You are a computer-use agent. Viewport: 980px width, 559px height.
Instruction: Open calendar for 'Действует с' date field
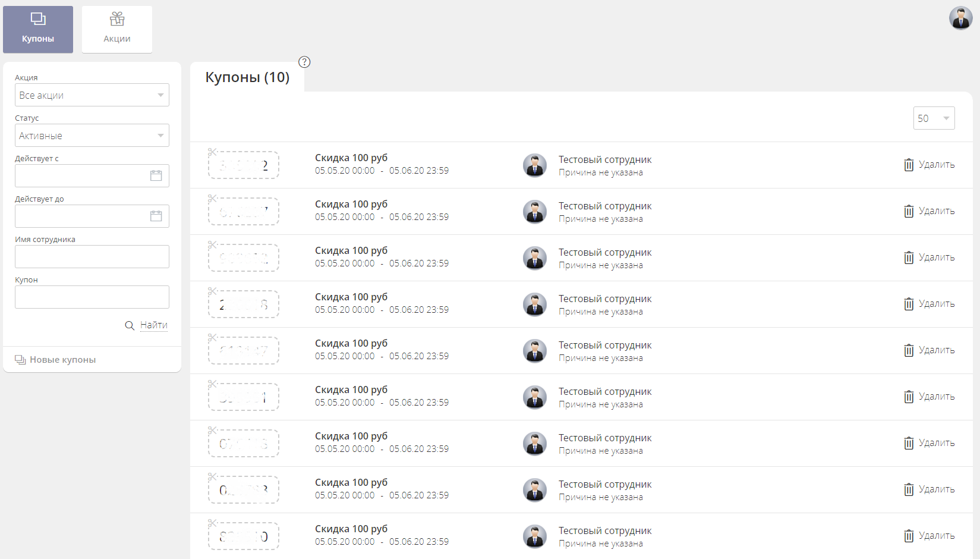pos(156,175)
